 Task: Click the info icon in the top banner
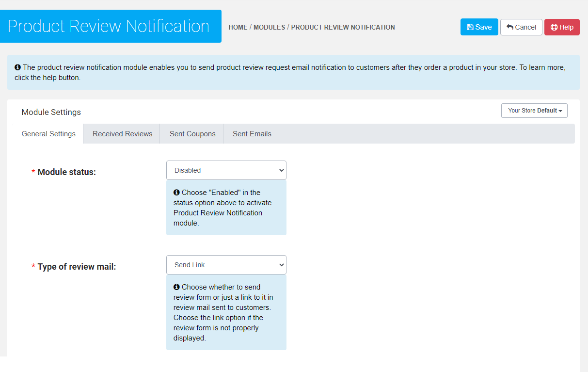(x=17, y=67)
